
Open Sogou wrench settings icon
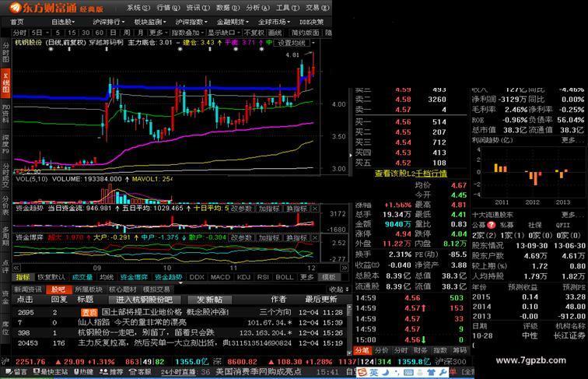(x=443, y=372)
